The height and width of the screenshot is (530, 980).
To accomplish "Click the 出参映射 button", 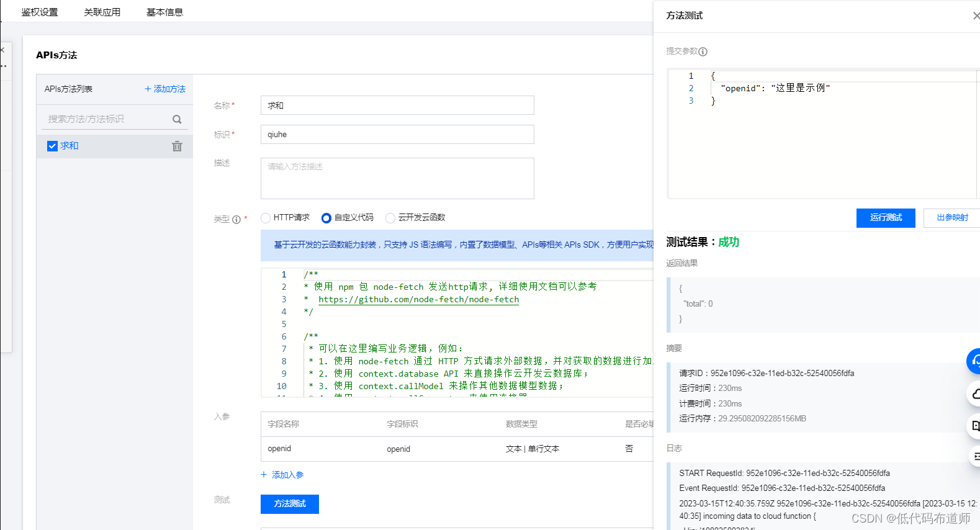I will pos(953,218).
